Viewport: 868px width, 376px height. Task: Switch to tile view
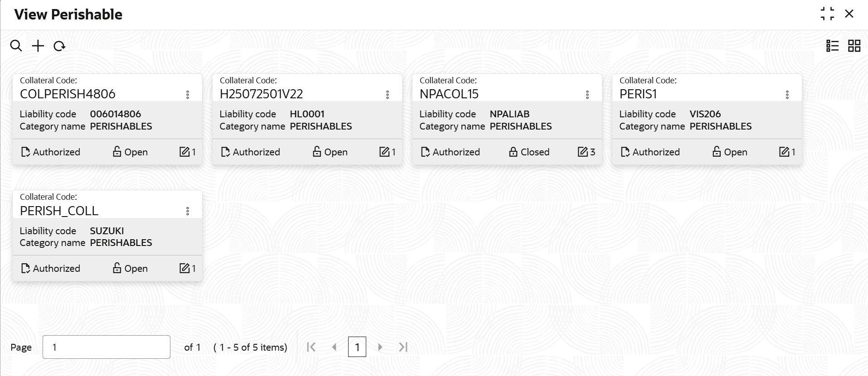tap(854, 46)
